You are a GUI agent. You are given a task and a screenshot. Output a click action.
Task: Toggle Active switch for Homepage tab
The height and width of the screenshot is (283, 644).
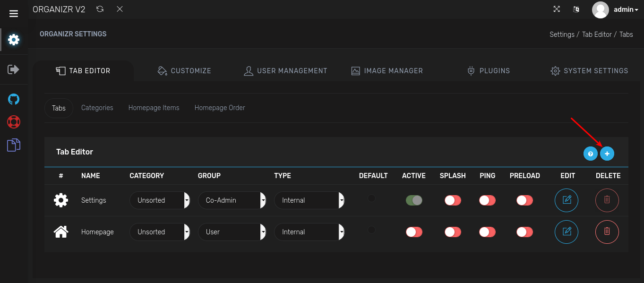[414, 232]
